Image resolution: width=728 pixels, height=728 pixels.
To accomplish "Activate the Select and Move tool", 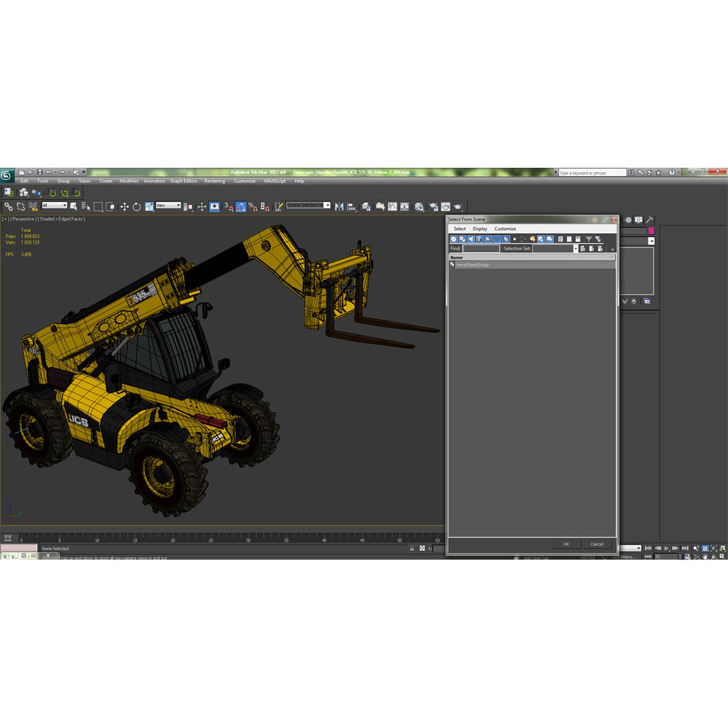I will click(x=125, y=207).
